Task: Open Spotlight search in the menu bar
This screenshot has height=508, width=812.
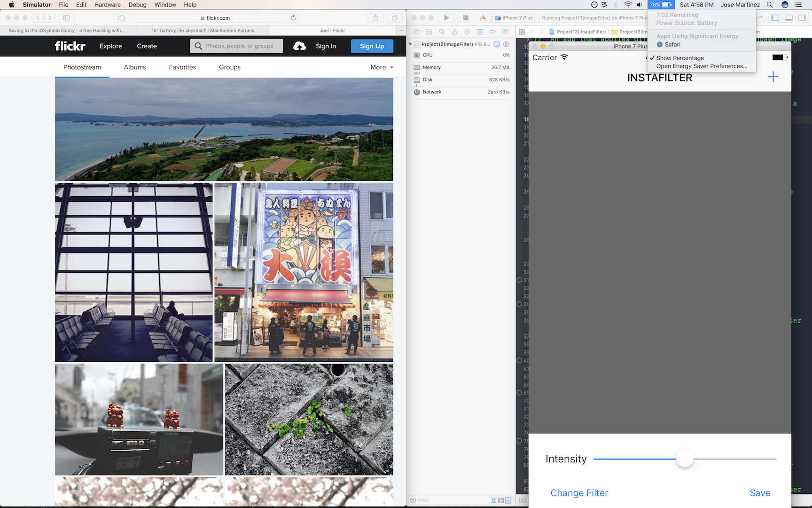Action: (770, 5)
